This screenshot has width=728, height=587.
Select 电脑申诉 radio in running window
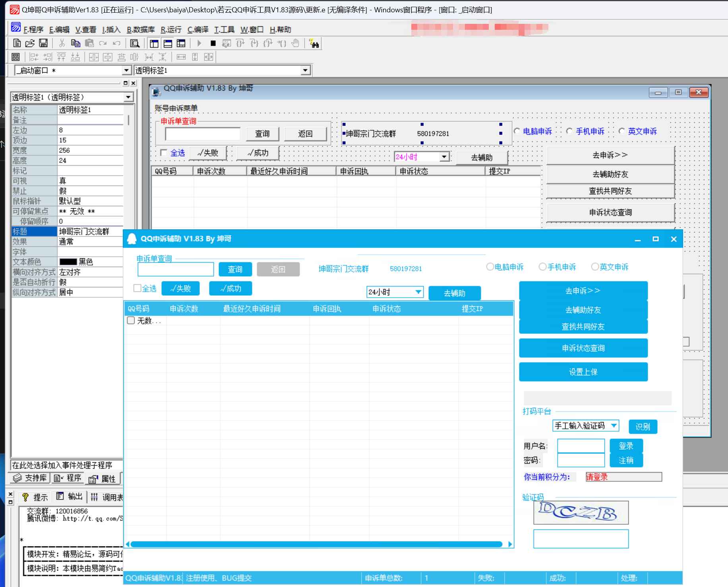coord(490,267)
